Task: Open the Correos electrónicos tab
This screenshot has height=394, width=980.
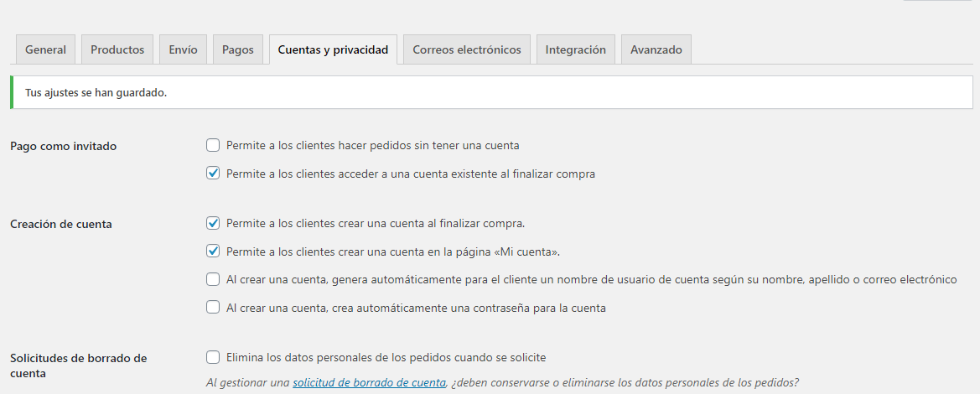Action: pyautogui.click(x=467, y=49)
